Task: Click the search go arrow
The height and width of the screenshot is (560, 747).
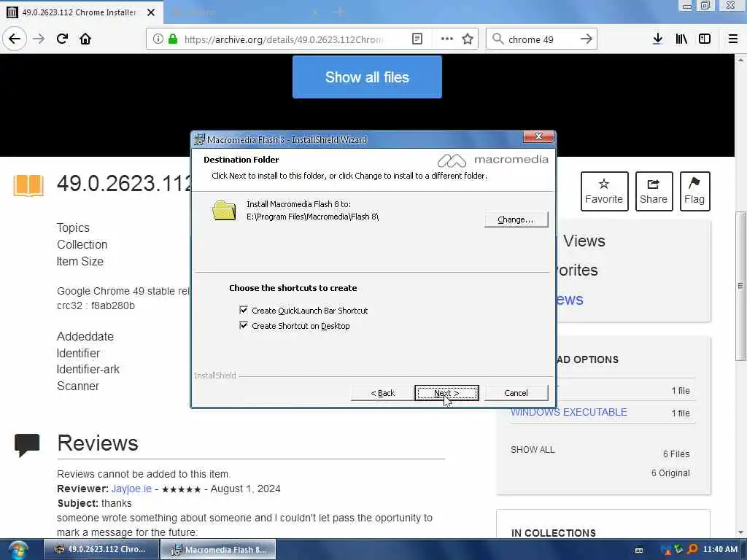Action: coord(586,39)
